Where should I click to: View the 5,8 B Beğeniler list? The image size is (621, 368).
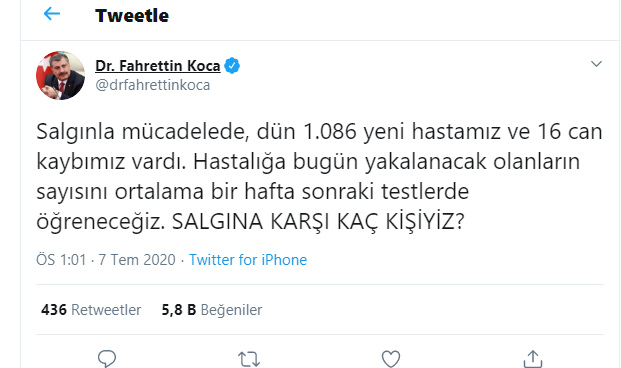[211, 310]
